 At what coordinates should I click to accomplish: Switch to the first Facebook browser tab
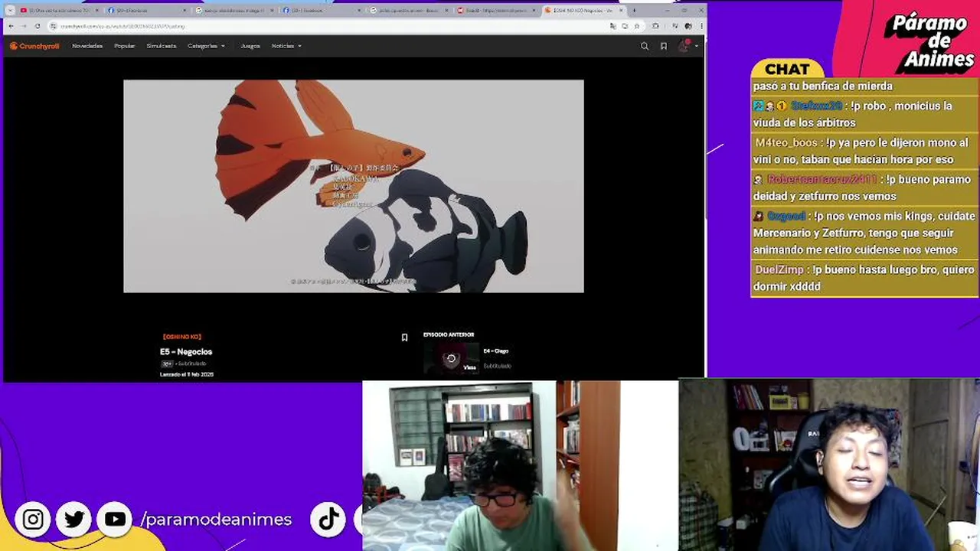point(146,11)
